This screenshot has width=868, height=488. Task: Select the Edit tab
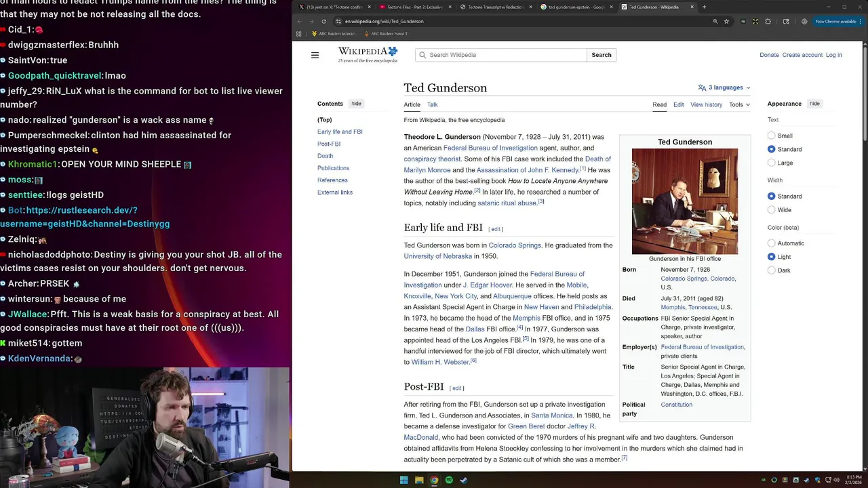[x=679, y=104]
